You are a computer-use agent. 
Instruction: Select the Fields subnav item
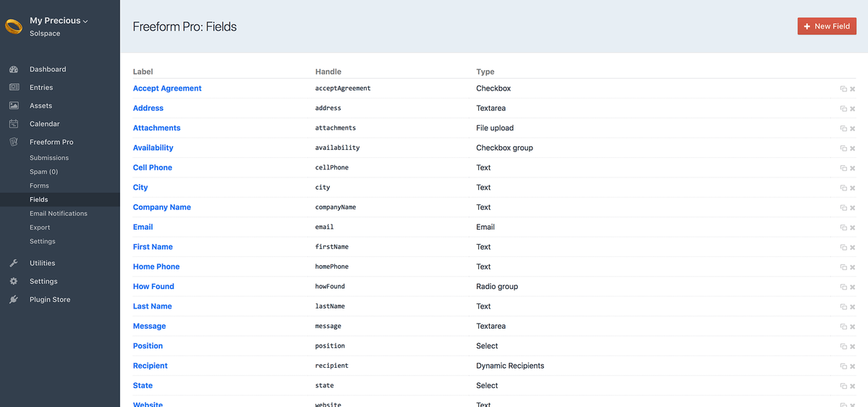(39, 199)
